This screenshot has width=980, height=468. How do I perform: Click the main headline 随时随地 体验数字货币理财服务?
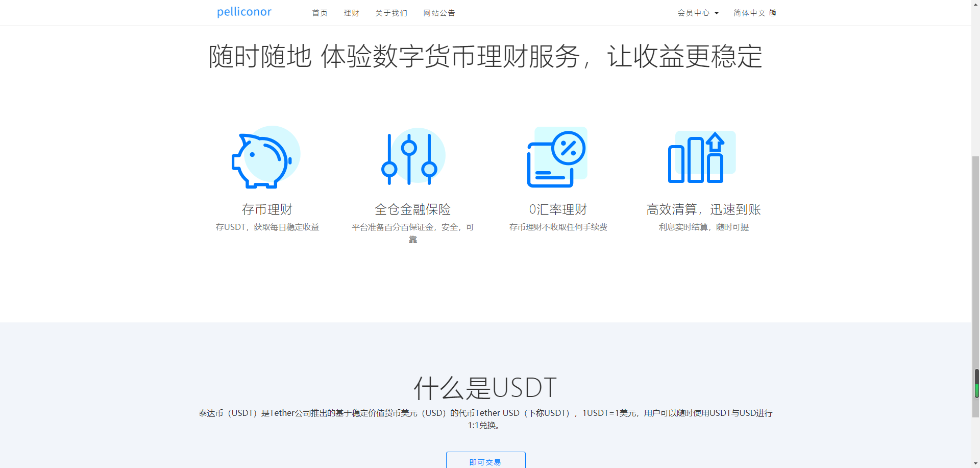(485, 56)
